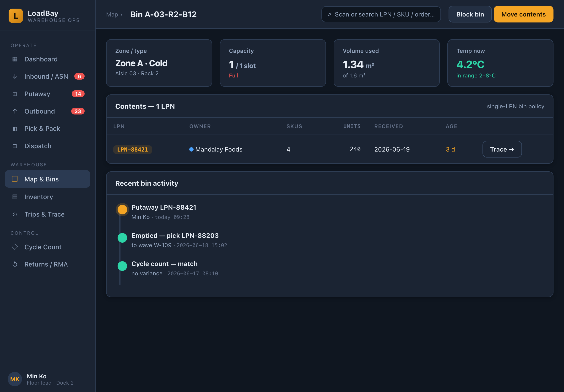The image size is (564, 392).
Task: Click the Putaway grid icon
Action: [x=15, y=94]
